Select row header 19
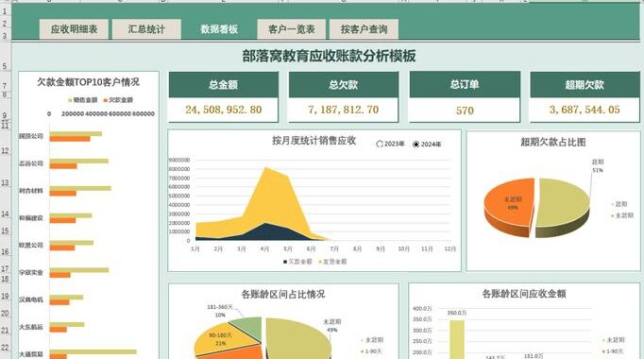Viewport: 644px width, 359px height. pos(5,296)
